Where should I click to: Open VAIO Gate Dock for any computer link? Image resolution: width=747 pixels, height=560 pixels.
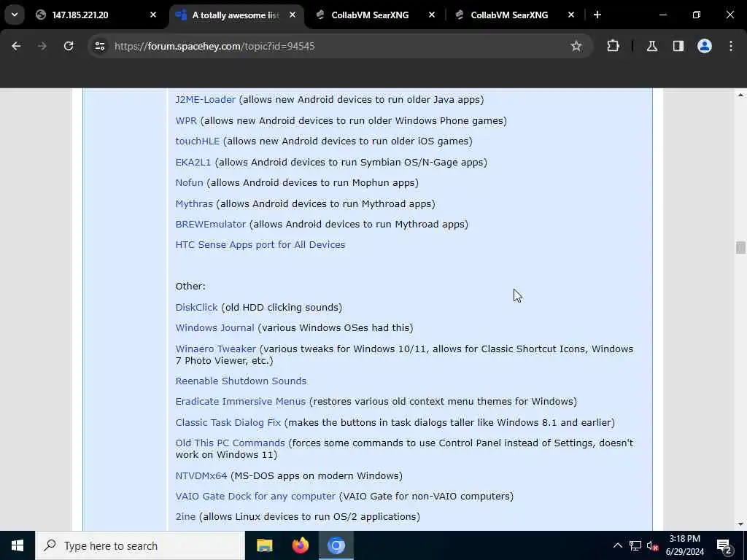pyautogui.click(x=255, y=496)
